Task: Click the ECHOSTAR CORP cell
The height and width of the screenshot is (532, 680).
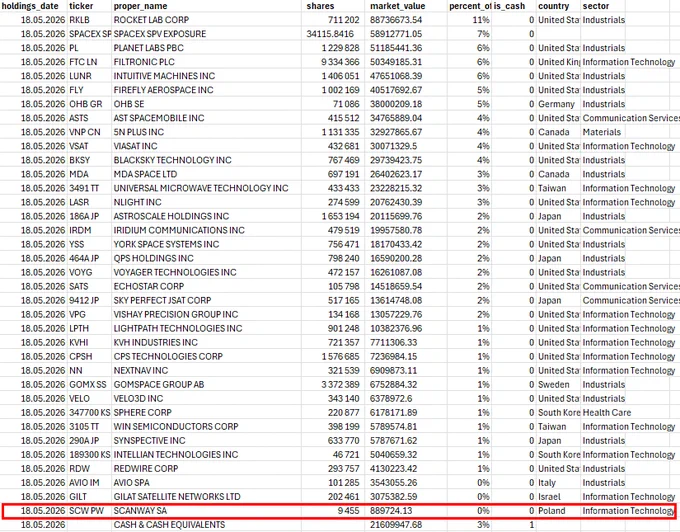Action: (207, 286)
